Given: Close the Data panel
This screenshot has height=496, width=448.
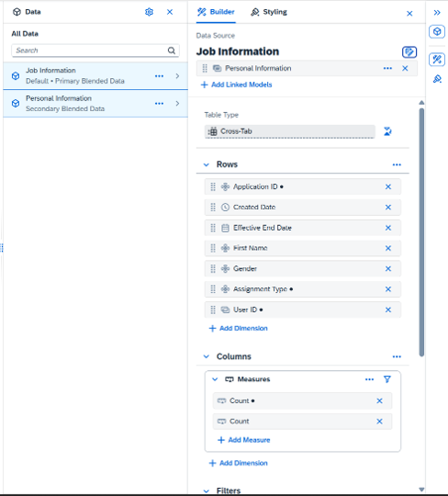Looking at the screenshot, I should coord(170,12).
